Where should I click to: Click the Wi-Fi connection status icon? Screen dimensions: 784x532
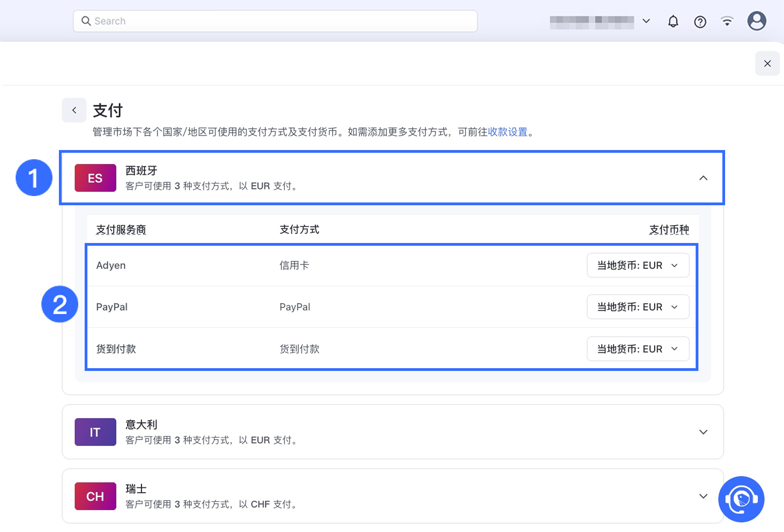(x=727, y=21)
